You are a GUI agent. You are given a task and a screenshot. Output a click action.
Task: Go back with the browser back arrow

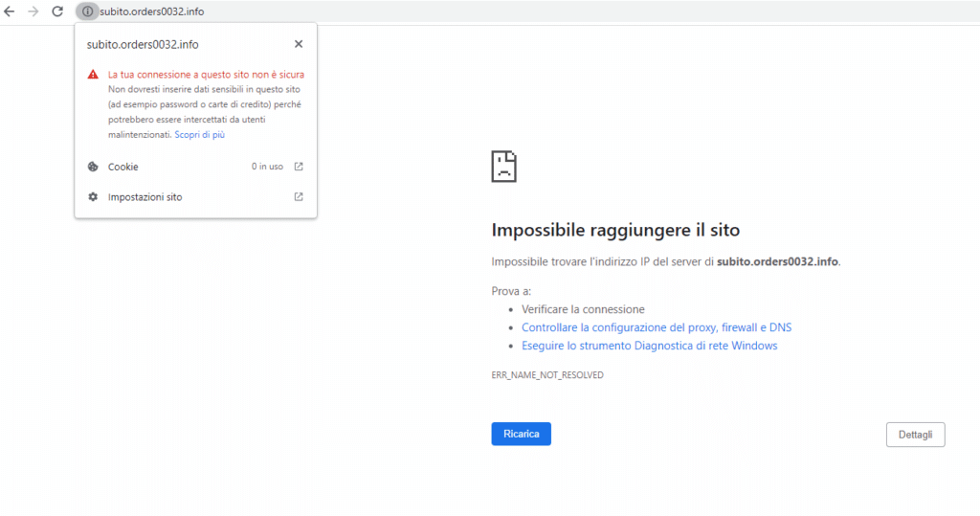click(10, 11)
